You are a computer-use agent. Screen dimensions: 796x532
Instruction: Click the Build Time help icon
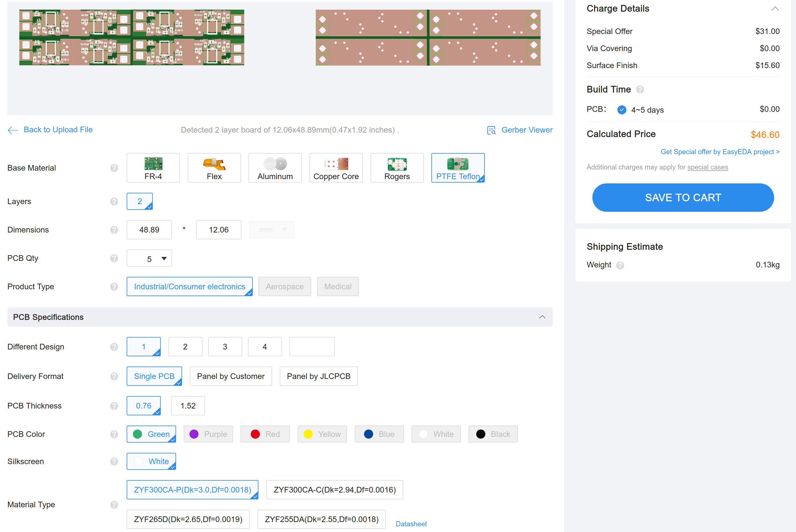[640, 90]
